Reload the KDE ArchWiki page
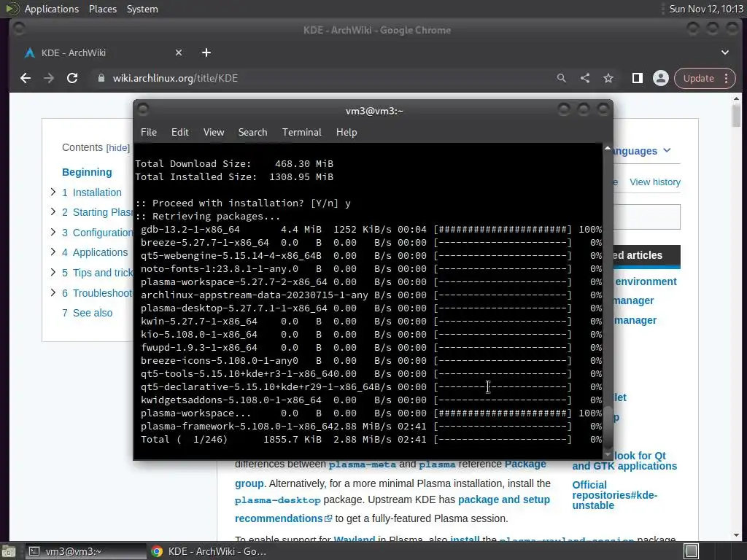The width and height of the screenshot is (747, 560). [72, 78]
